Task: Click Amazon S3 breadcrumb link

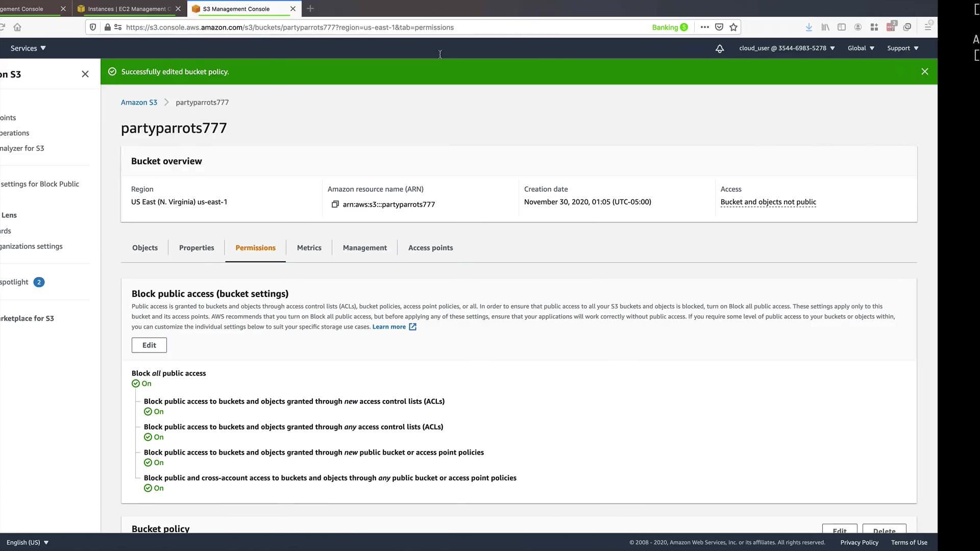Action: coord(139,103)
